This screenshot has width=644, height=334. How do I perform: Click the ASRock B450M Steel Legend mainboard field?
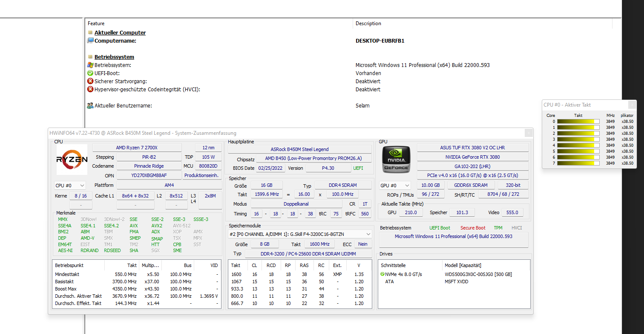click(300, 149)
